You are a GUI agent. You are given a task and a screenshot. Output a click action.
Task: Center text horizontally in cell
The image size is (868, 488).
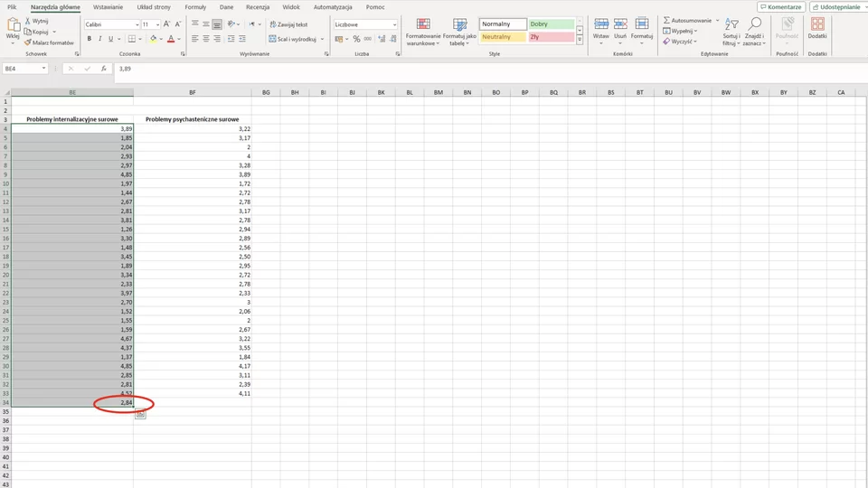(x=206, y=39)
